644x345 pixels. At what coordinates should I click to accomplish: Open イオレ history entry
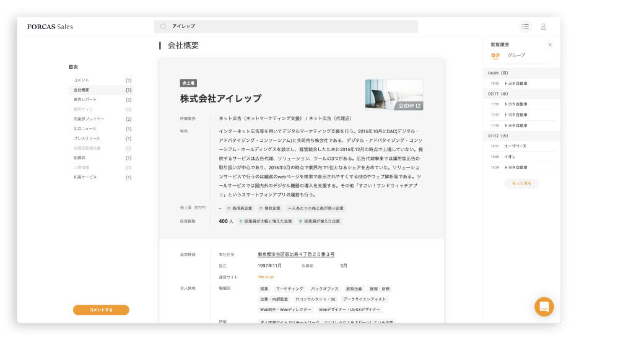point(521,157)
